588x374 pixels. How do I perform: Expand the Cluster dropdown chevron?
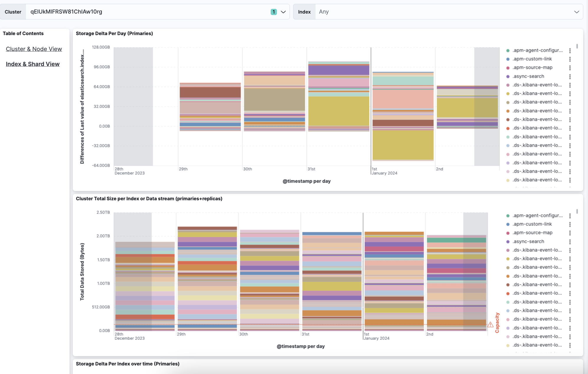(283, 12)
